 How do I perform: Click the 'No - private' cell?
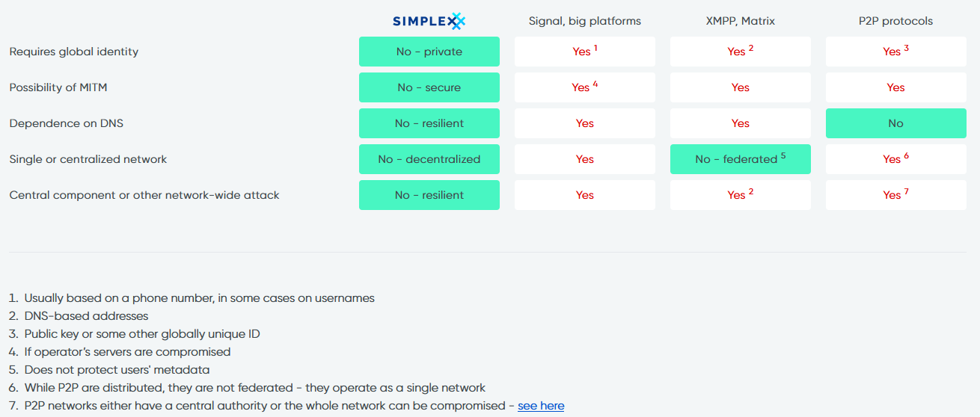[x=429, y=52]
